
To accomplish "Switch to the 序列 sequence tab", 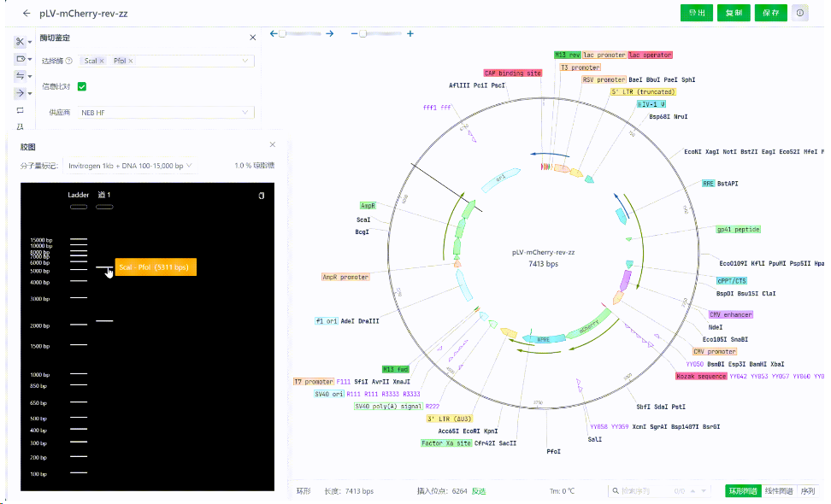I will click(808, 491).
